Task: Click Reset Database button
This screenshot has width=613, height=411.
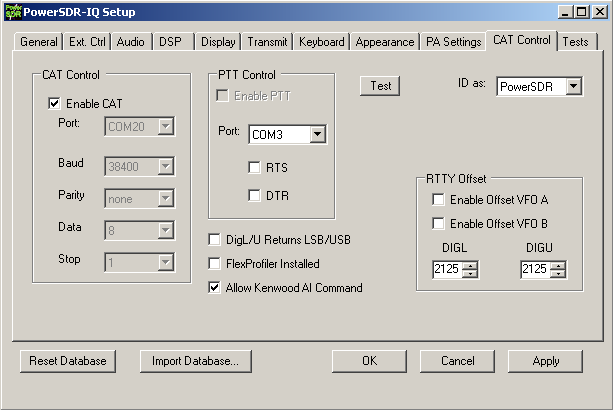Action: tap(68, 361)
